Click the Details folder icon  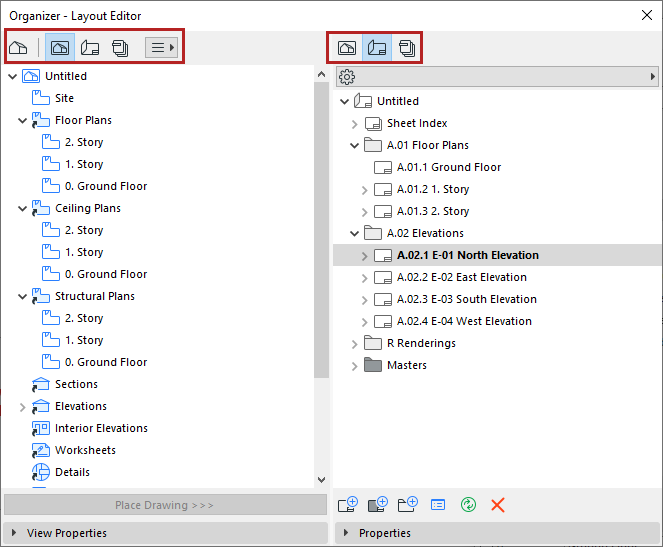[41, 472]
